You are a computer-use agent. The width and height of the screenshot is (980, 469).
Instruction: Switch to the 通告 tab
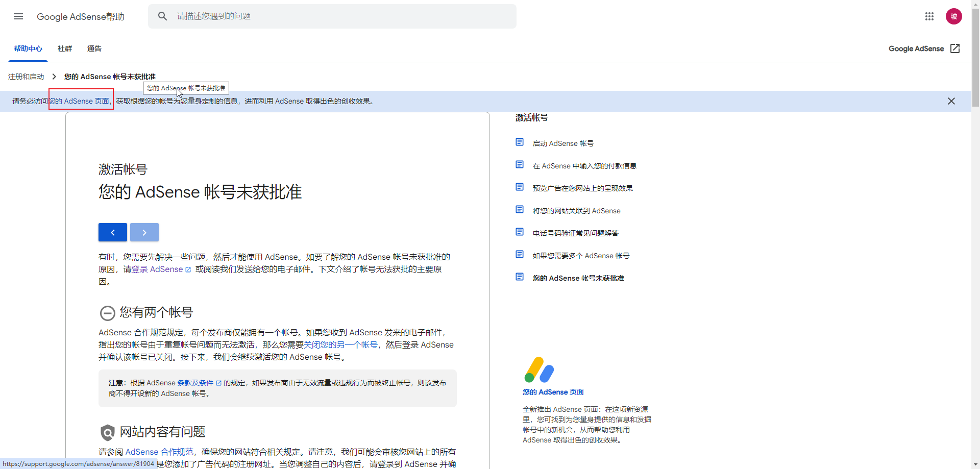coord(94,48)
